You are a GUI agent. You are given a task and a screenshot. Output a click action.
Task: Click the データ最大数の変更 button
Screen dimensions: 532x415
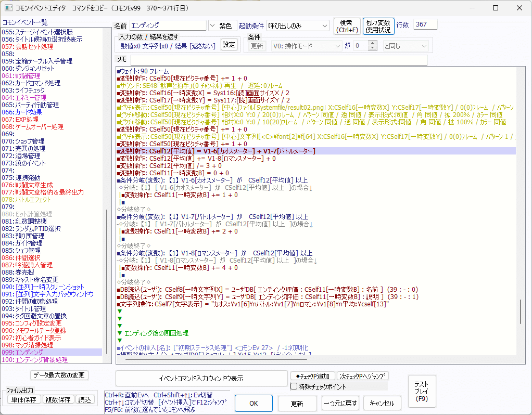(59, 375)
